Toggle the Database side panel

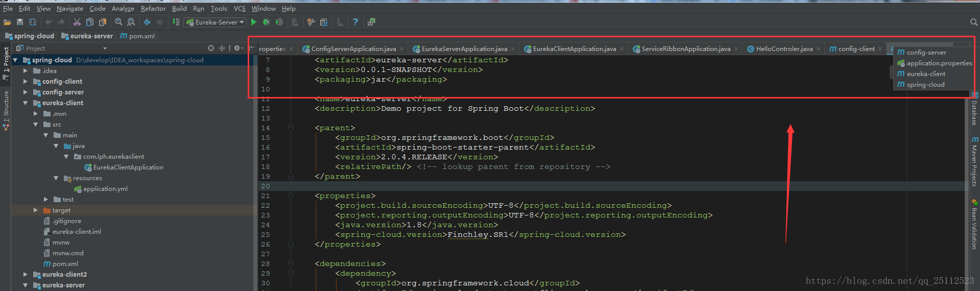[x=974, y=109]
